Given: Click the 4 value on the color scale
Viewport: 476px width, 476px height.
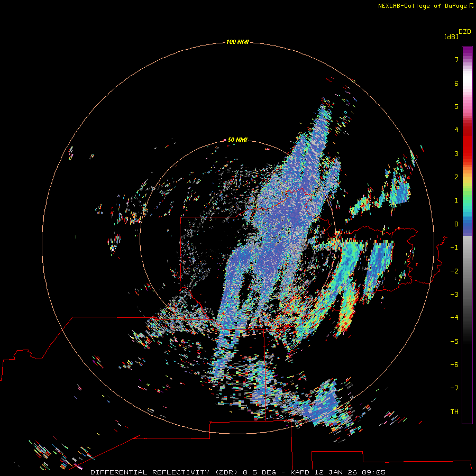Looking at the screenshot, I should [456, 130].
